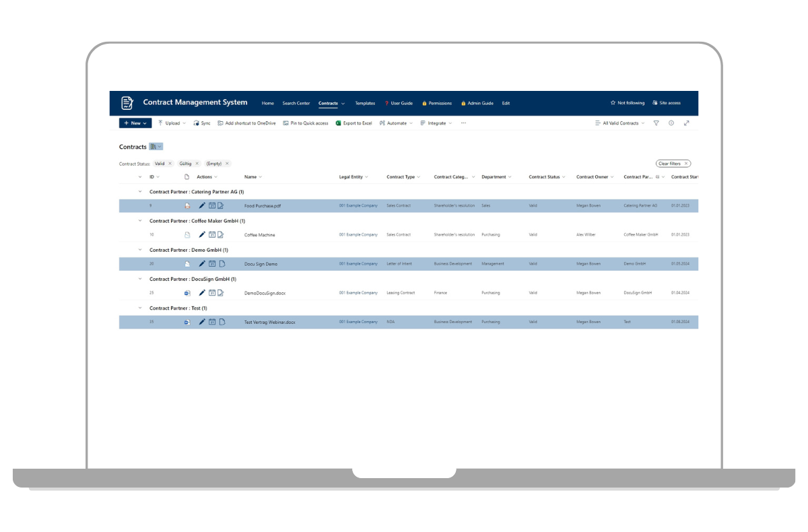
Task: Click the Word file icon of DemoDocuSign.docx
Action: point(187,294)
